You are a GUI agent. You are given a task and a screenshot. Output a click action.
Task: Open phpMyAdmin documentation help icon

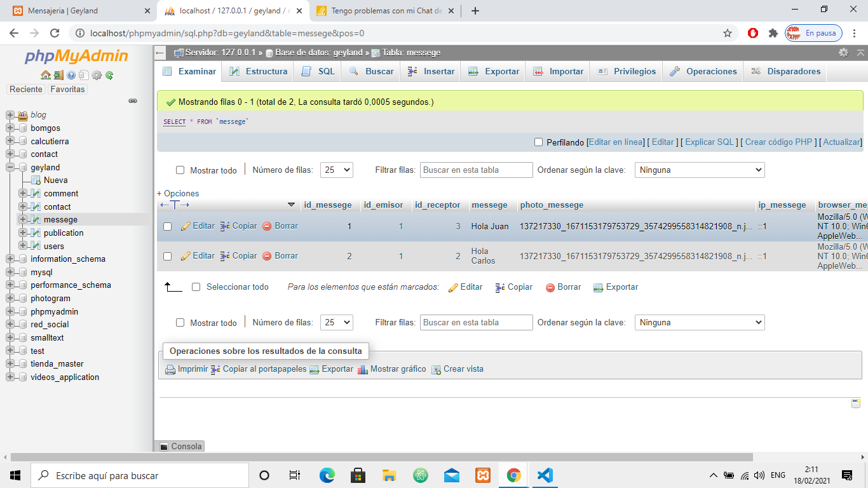point(71,75)
